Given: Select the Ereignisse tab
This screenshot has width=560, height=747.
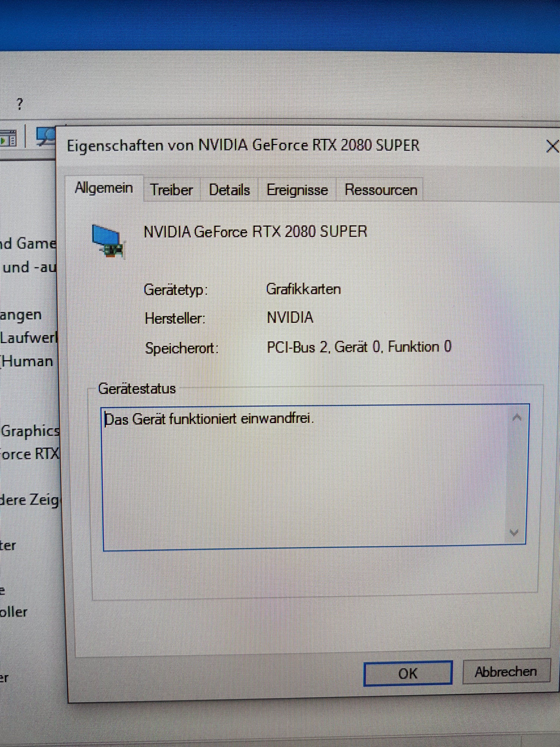Looking at the screenshot, I should pyautogui.click(x=297, y=190).
